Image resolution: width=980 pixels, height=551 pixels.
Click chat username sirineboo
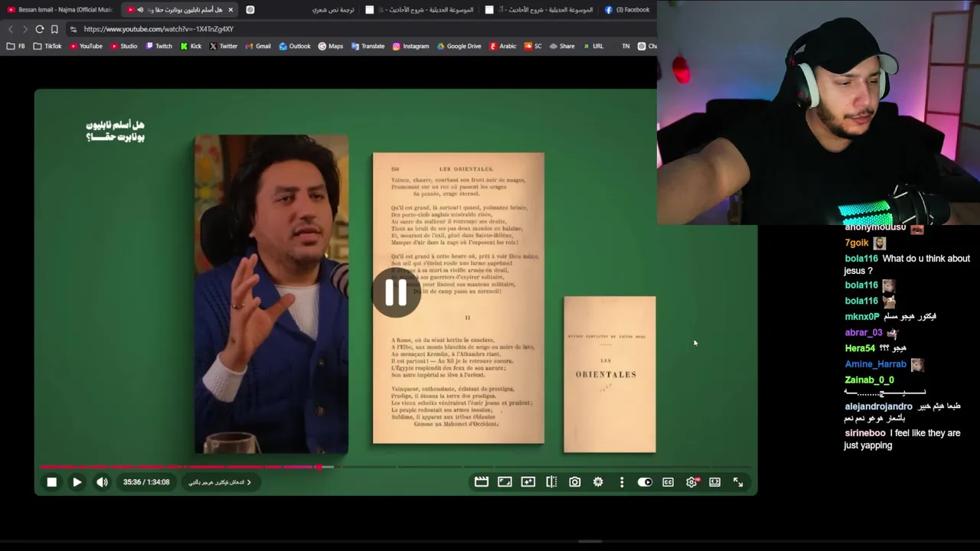point(865,433)
